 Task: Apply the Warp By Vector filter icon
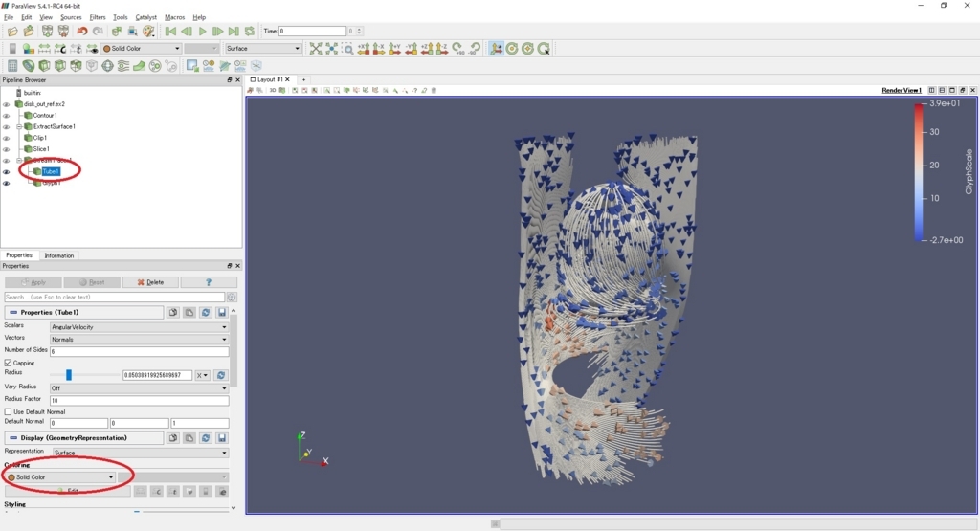click(x=139, y=66)
